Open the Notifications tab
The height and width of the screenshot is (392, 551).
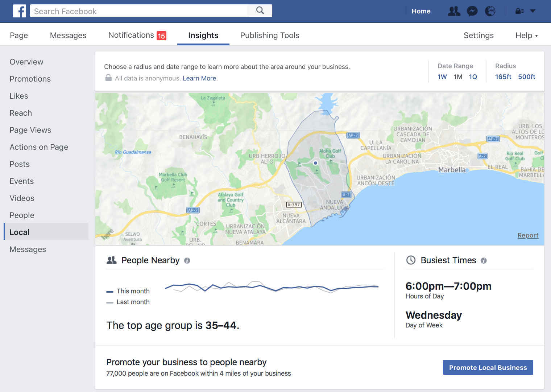(x=137, y=35)
